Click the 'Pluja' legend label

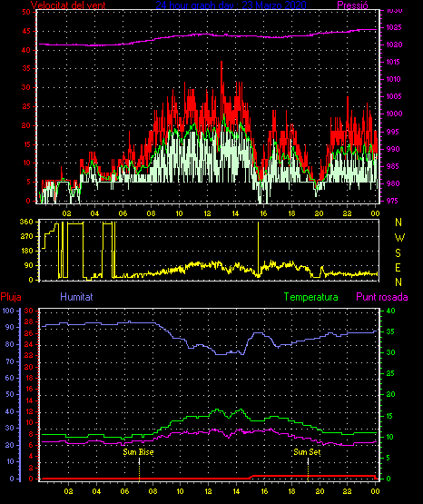11,297
